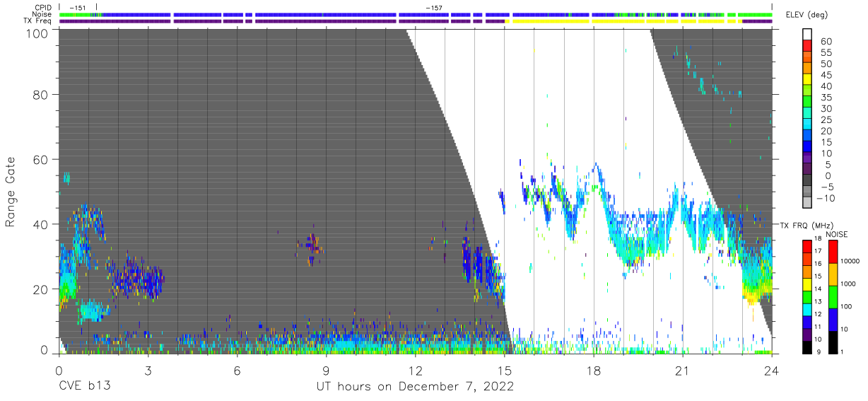This screenshot has width=868, height=401.
Task: Click the NOISE label '1000'
Action: [x=849, y=284]
